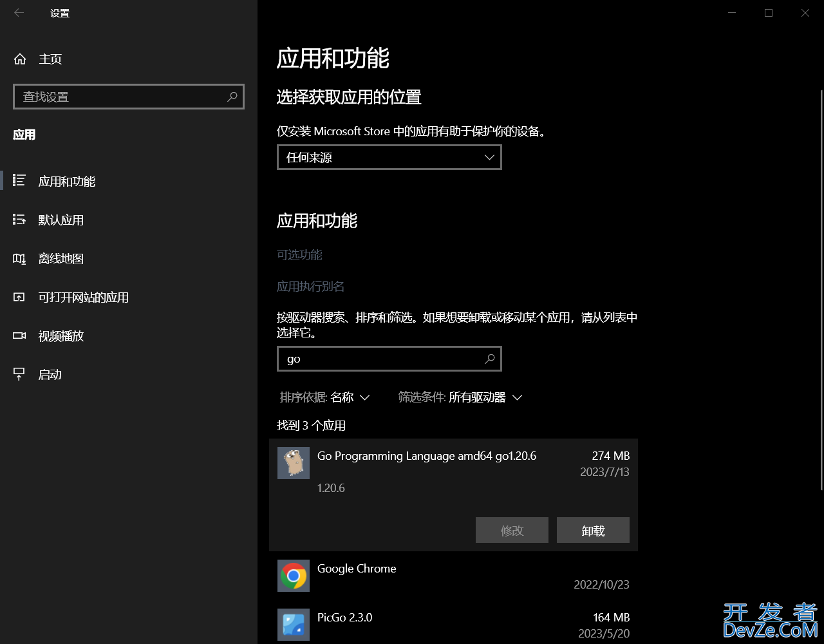This screenshot has width=824, height=644.
Task: Open the 可选功能 link
Action: pyautogui.click(x=299, y=255)
